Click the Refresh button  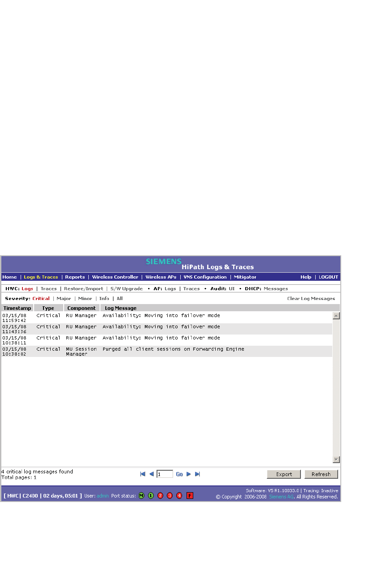(321, 474)
